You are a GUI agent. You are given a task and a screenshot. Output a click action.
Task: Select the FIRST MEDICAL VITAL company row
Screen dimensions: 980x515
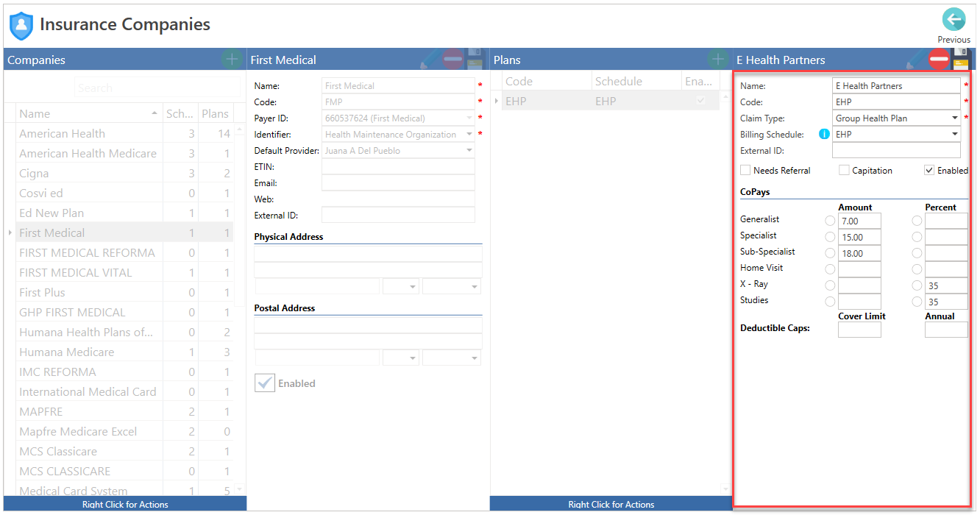click(x=124, y=273)
